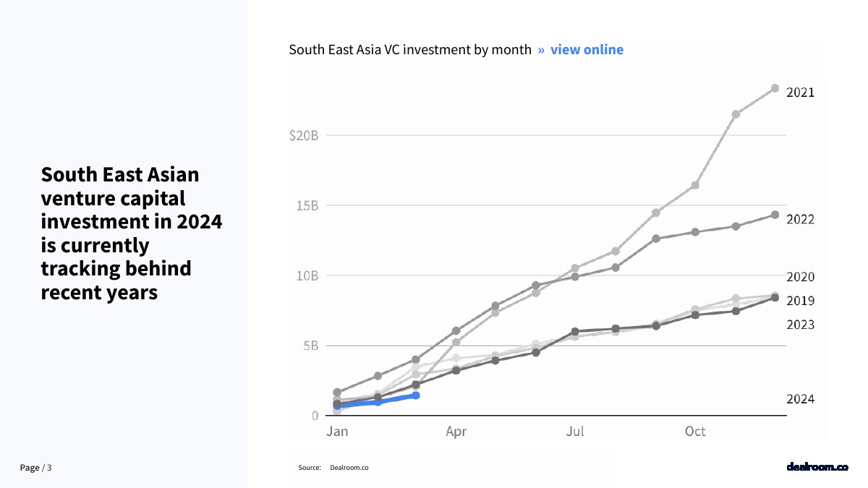Open the 'view online' link

click(x=587, y=50)
